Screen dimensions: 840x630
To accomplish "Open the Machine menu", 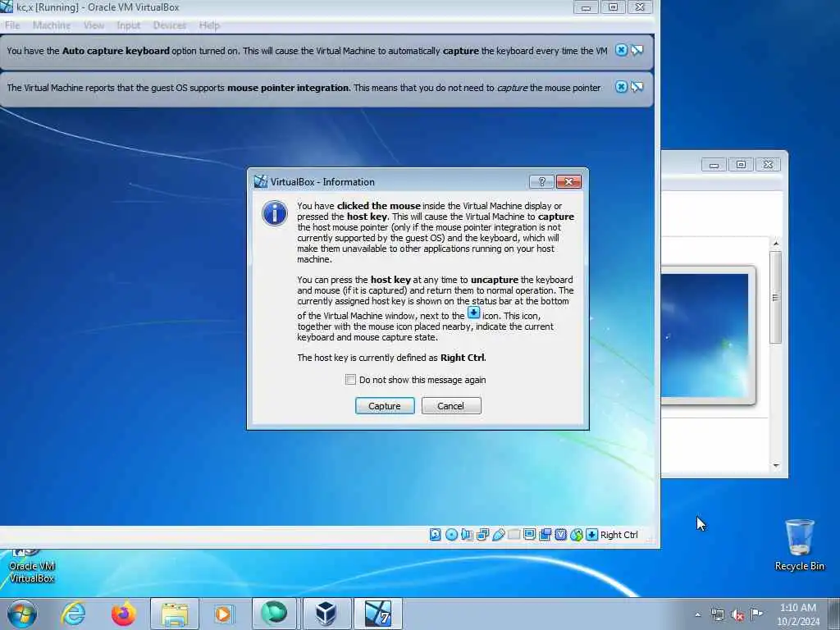I will tap(52, 25).
